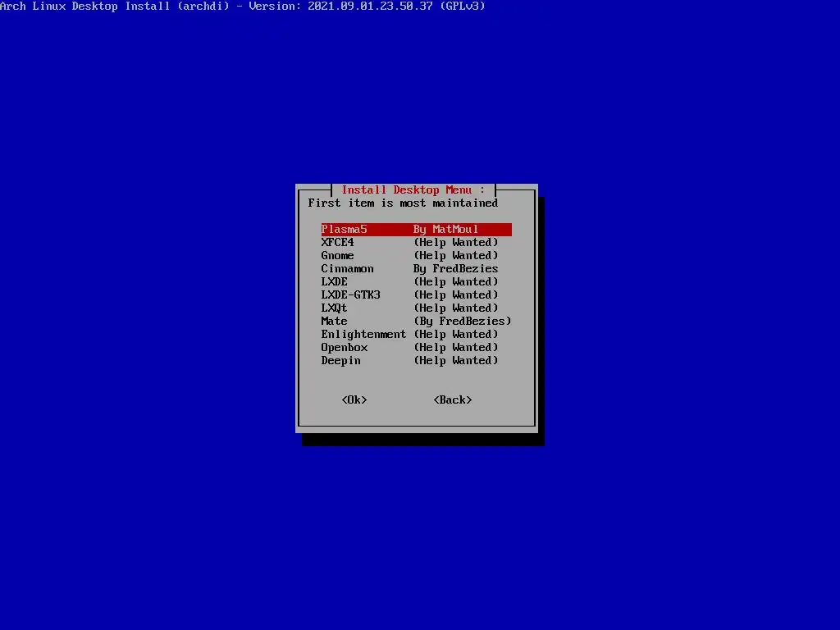Click '(Help Wanted)' beside Gnome

pos(456,256)
